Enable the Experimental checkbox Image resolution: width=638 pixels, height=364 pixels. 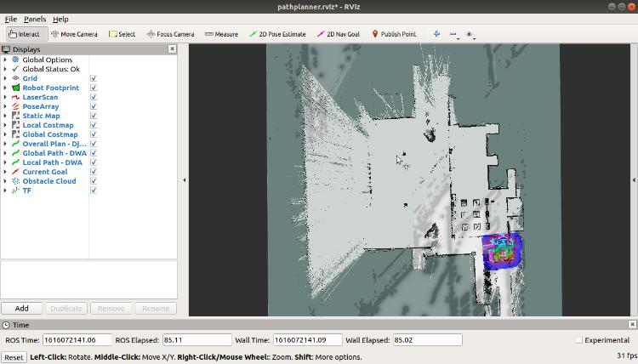point(578,340)
